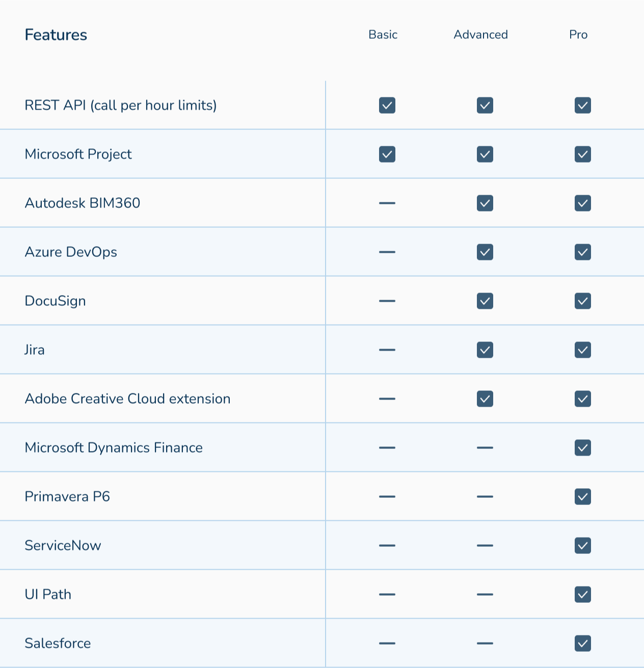Click the Basic dash for UI Path
Viewport: 644px width, 668px height.
[x=387, y=595]
